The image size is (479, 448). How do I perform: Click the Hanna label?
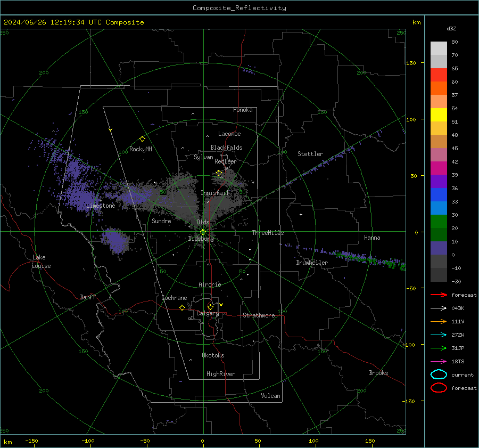pos(372,238)
